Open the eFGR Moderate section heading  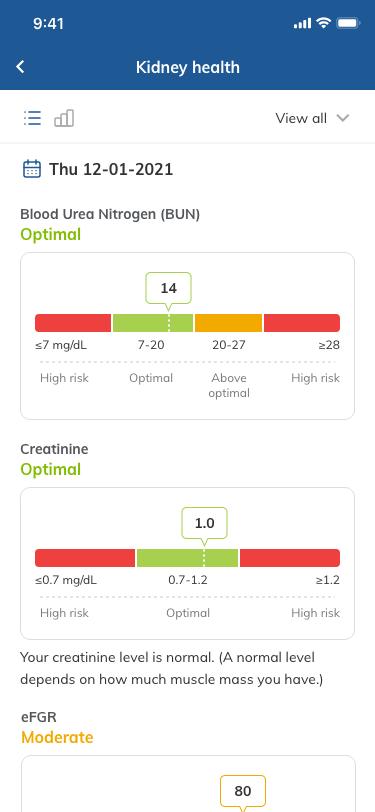(57, 728)
